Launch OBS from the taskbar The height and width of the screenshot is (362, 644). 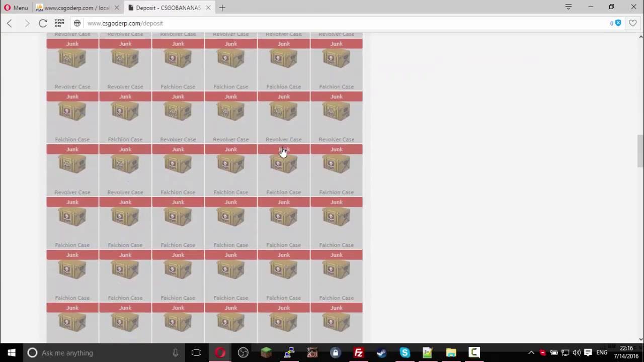click(243, 352)
